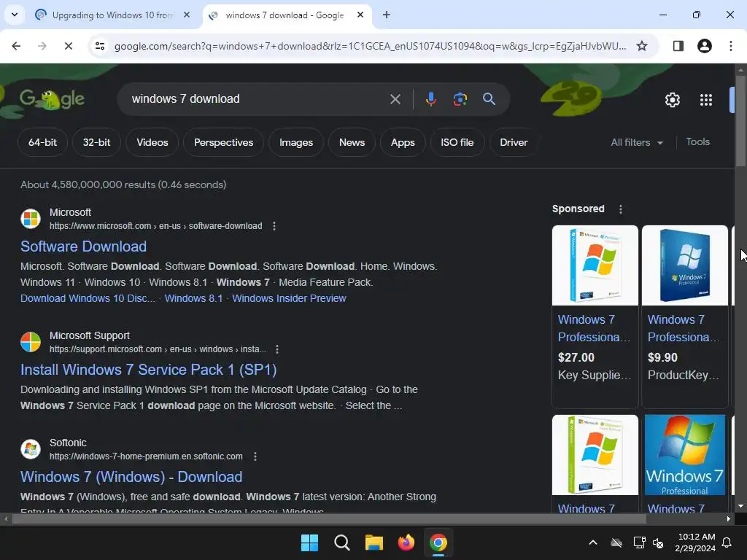Filter results by Driver chip
The height and width of the screenshot is (560, 747).
[514, 142]
